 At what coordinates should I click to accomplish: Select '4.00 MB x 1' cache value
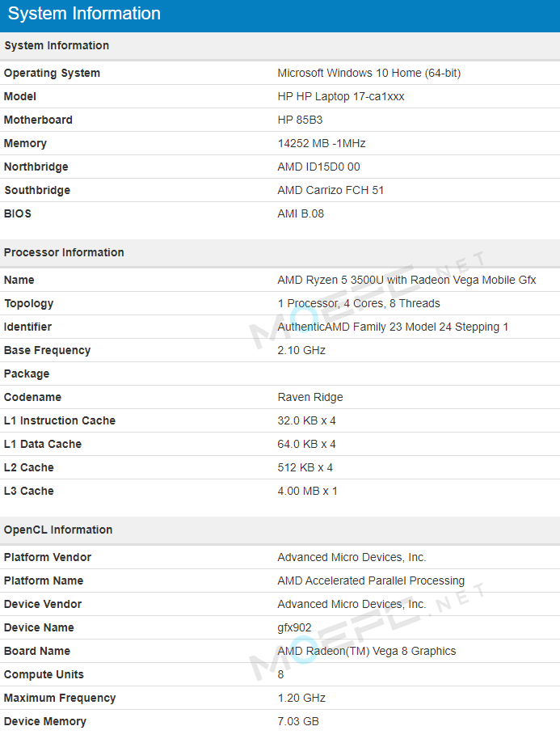coord(308,491)
